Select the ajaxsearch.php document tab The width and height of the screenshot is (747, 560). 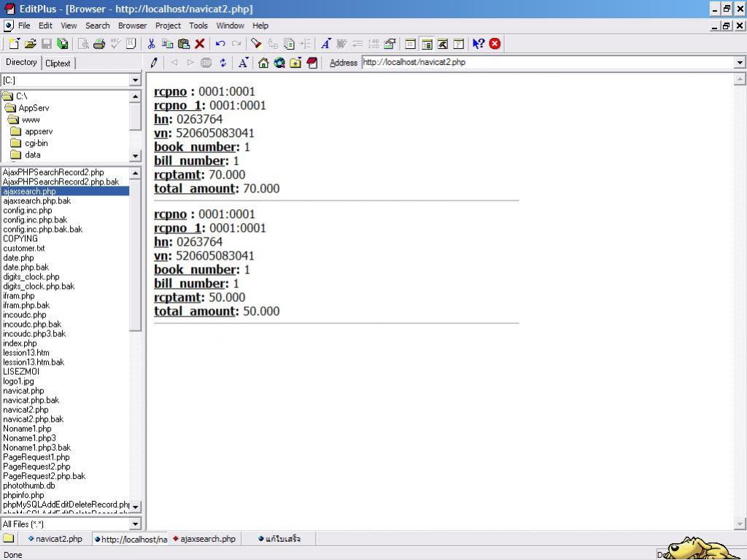207,539
